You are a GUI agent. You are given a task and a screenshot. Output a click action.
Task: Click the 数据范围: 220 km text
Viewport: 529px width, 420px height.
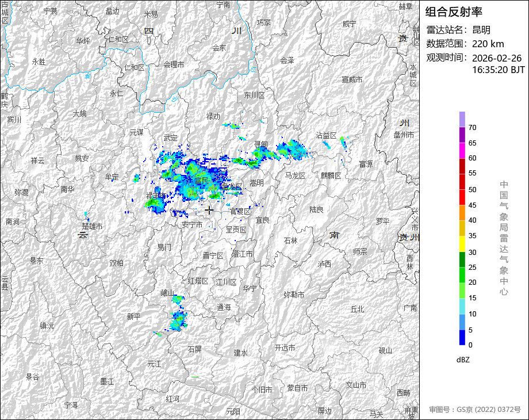pyautogui.click(x=465, y=44)
